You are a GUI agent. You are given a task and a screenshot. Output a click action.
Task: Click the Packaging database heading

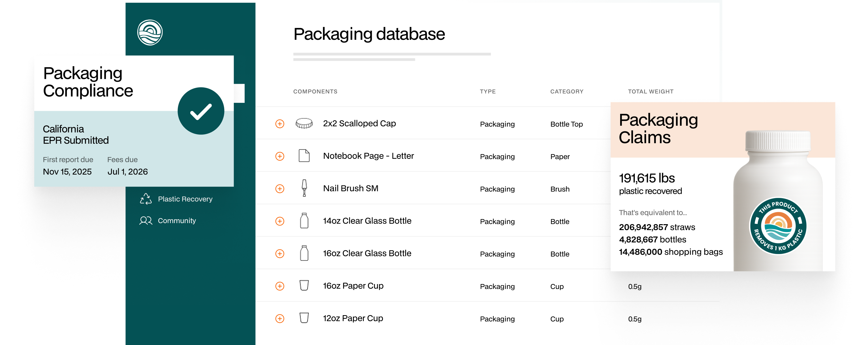click(x=369, y=34)
